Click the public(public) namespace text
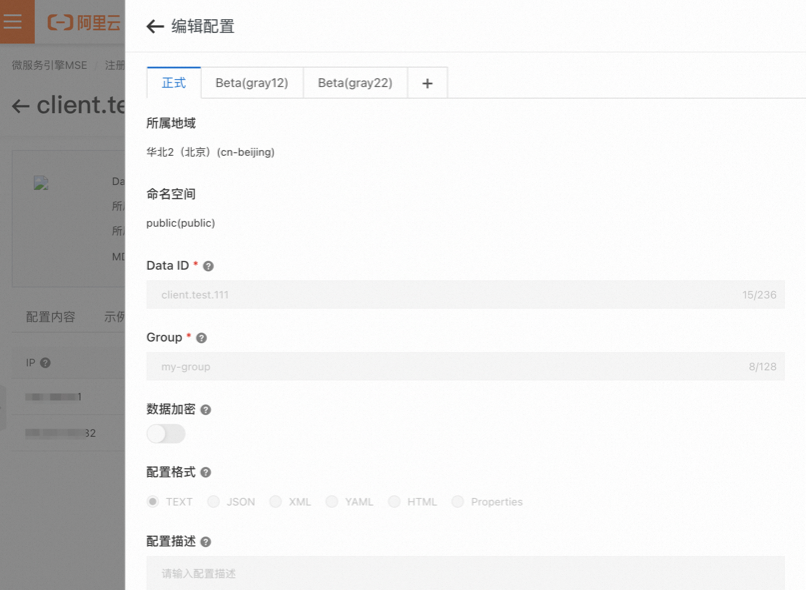 (x=180, y=223)
